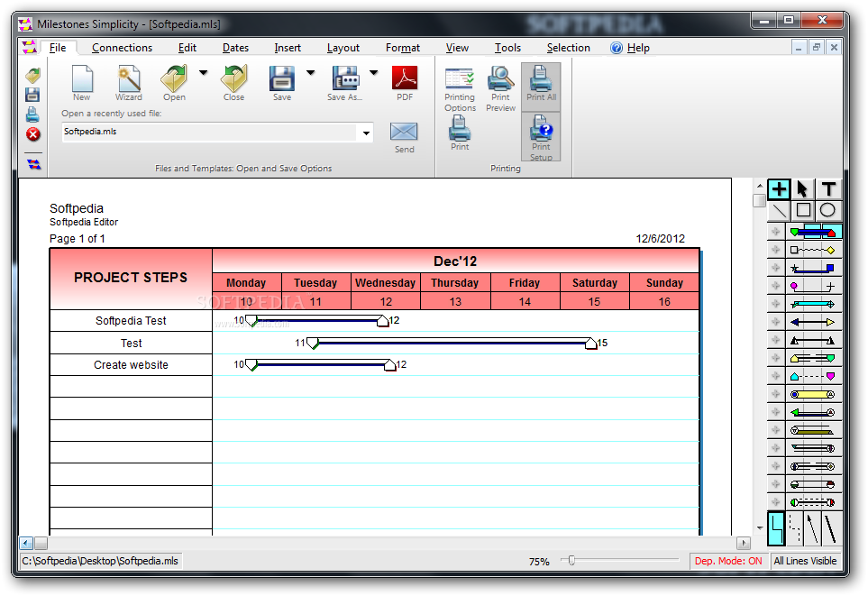Toggle Dep. Mode ON indicator
This screenshot has width=868, height=596.
point(728,561)
